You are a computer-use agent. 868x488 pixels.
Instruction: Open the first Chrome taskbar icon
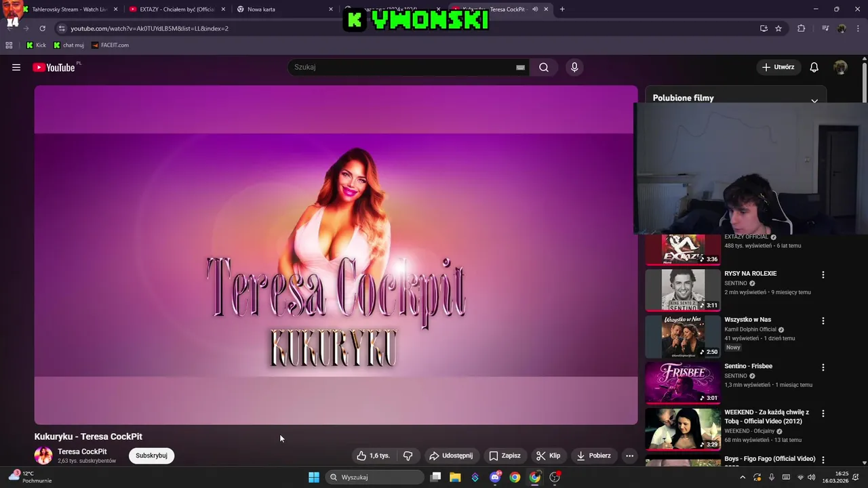coord(515,477)
